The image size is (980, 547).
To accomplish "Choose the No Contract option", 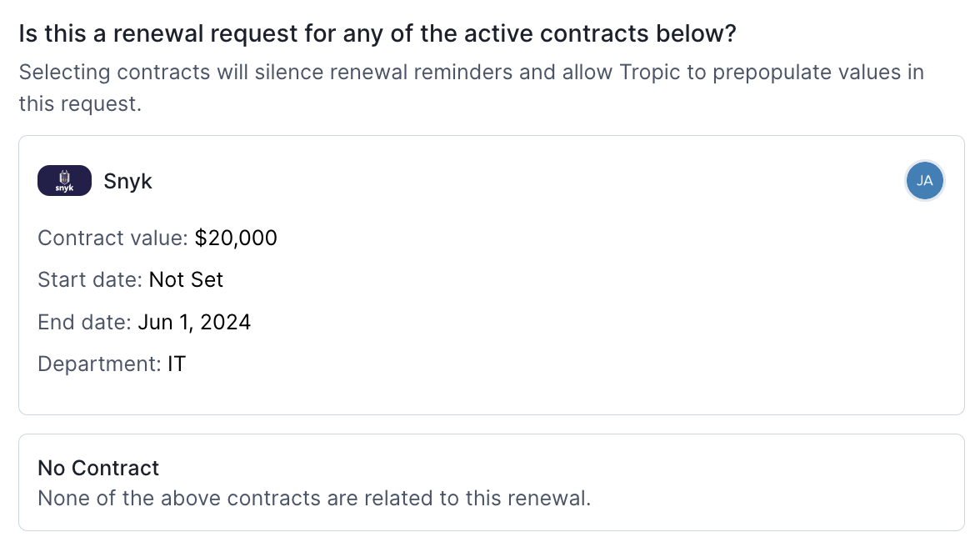I will (492, 483).
